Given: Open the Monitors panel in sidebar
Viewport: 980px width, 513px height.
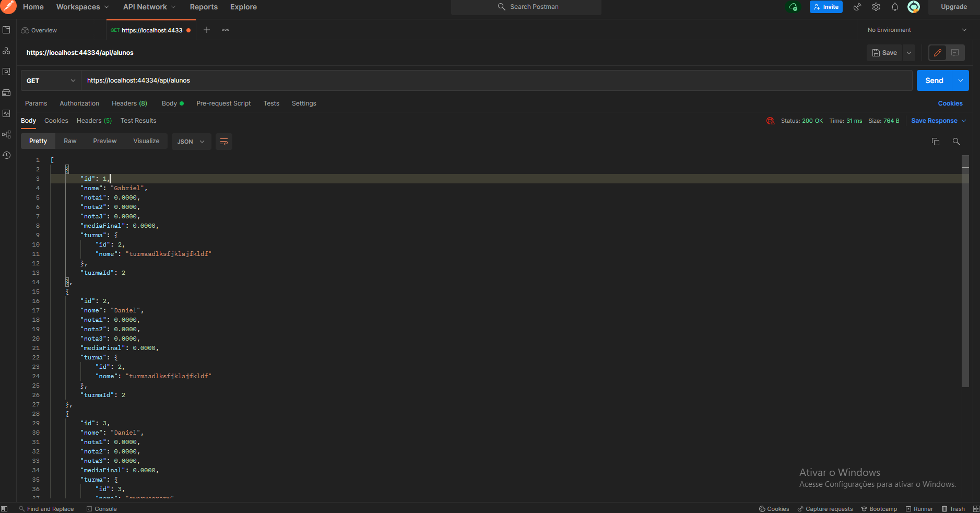Looking at the screenshot, I should click(7, 113).
